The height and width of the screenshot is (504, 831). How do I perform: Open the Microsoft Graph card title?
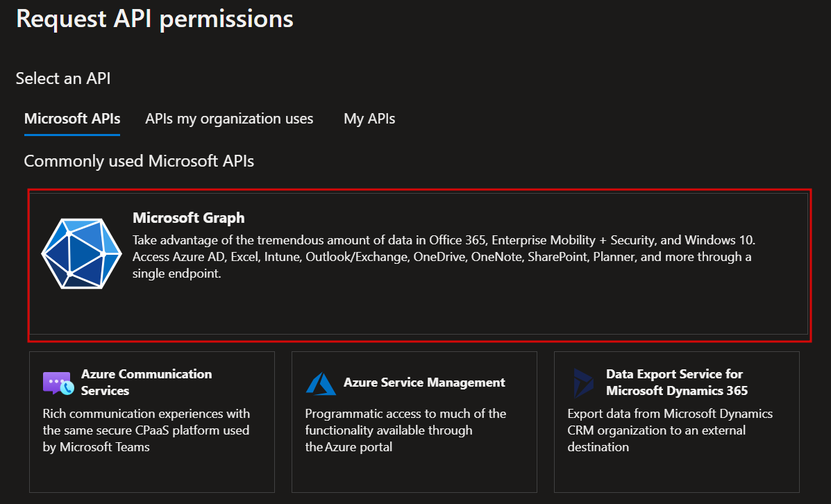click(x=189, y=218)
